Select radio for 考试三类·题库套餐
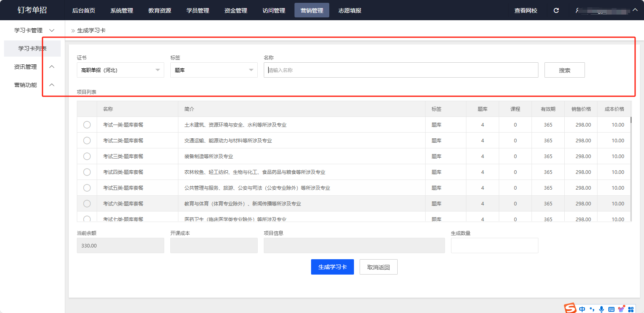 click(x=87, y=156)
